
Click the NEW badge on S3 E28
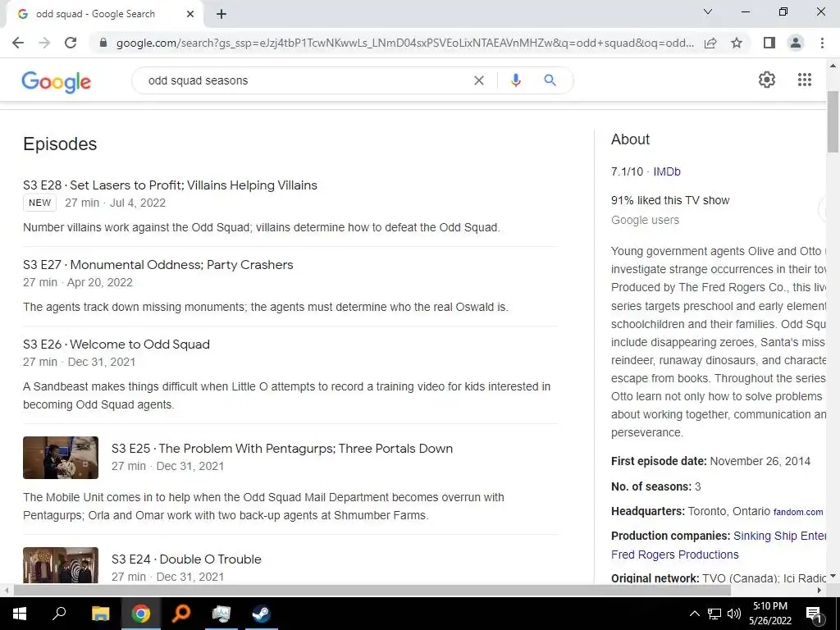click(39, 203)
